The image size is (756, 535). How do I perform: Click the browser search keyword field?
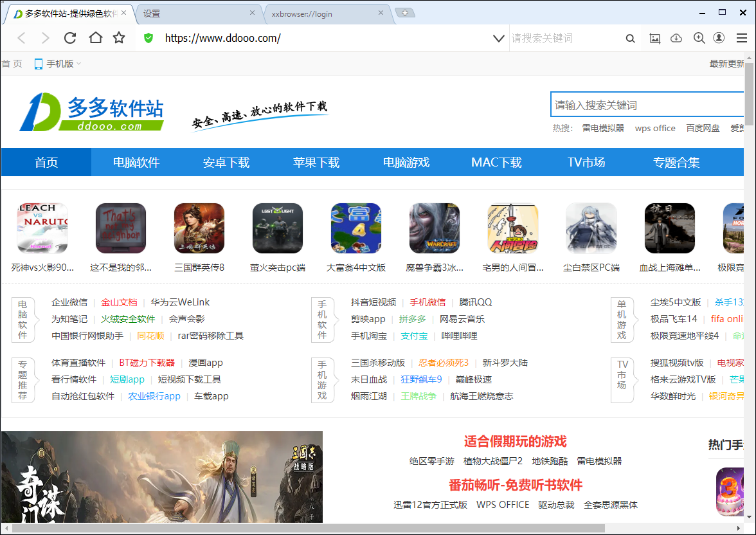coord(564,38)
